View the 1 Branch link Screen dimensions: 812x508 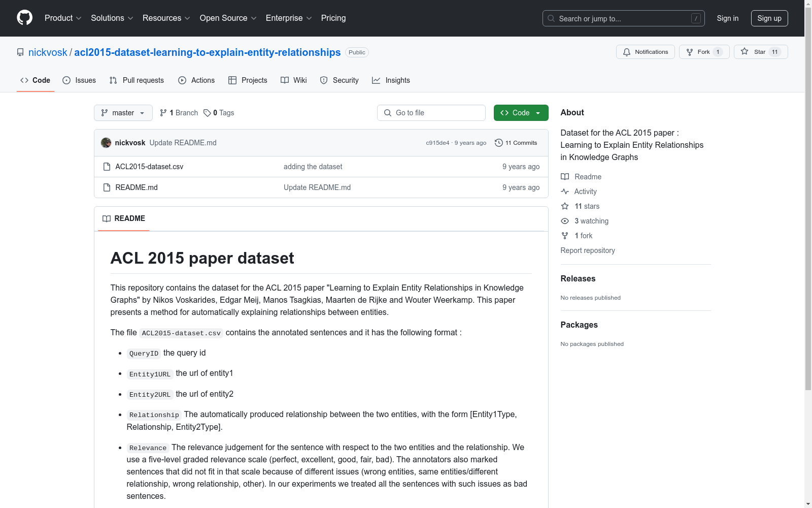click(179, 113)
